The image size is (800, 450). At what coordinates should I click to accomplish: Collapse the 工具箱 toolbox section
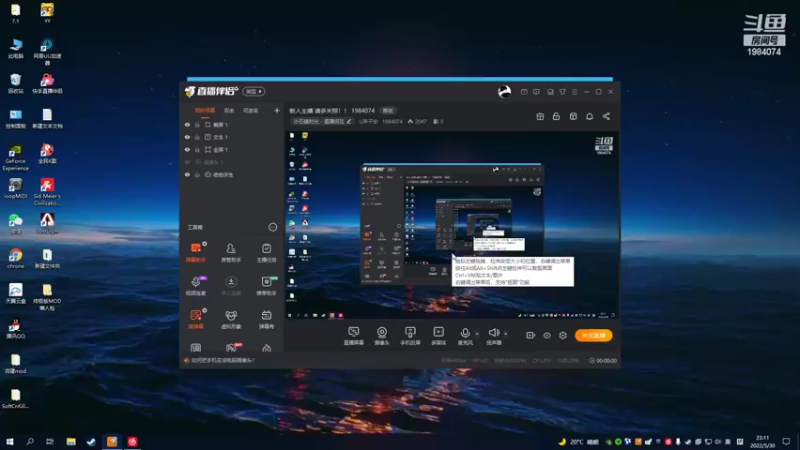(273, 227)
